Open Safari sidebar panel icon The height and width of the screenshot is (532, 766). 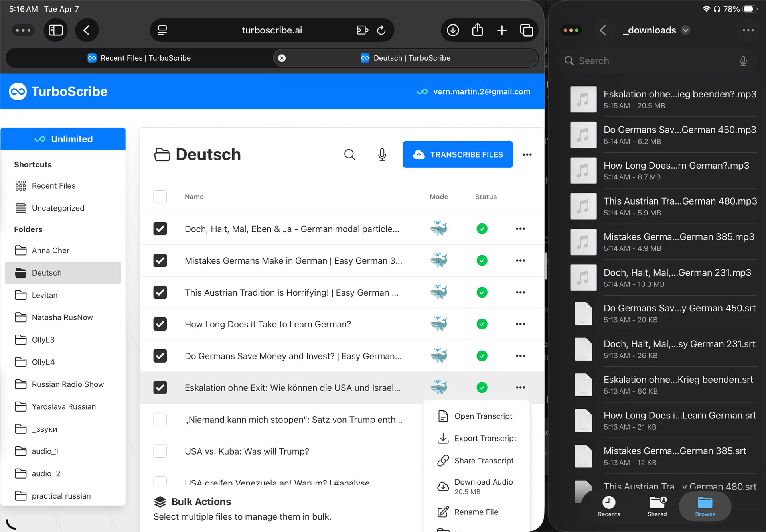coord(55,30)
